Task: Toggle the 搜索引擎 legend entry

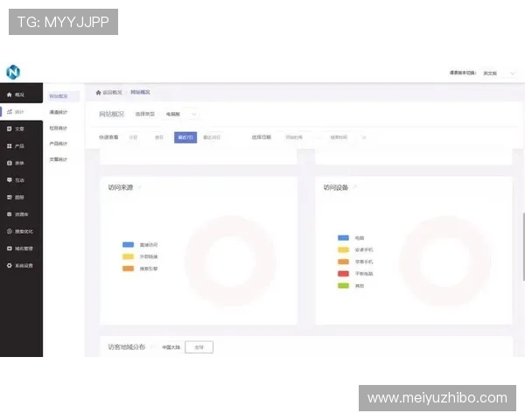Action: coord(140,269)
